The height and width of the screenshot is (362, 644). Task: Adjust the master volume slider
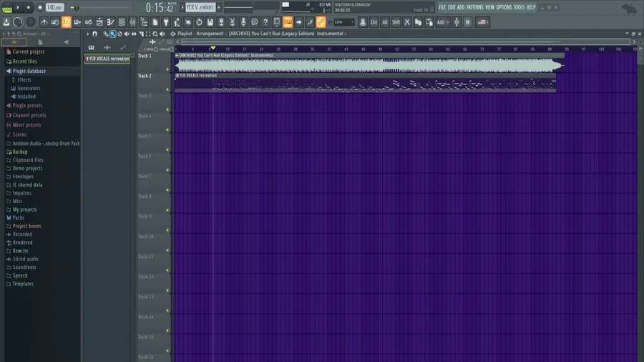[77, 7]
